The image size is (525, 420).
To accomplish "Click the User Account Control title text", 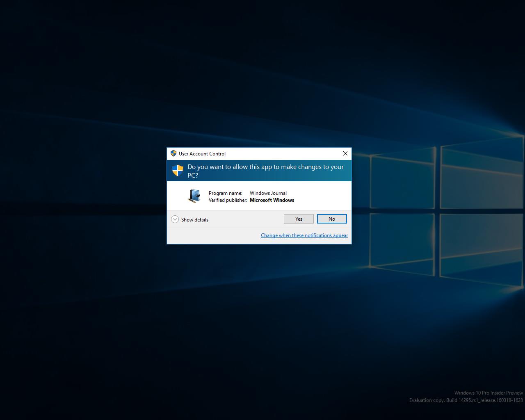I will tap(202, 154).
